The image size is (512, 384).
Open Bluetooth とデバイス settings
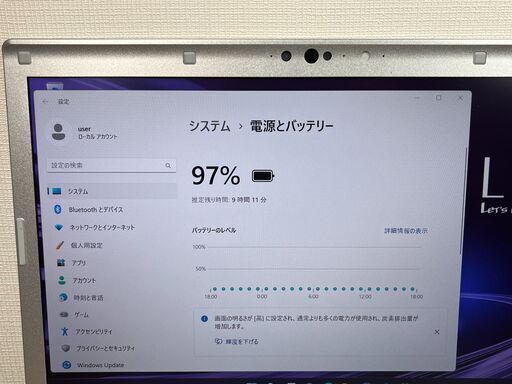[x=96, y=210]
